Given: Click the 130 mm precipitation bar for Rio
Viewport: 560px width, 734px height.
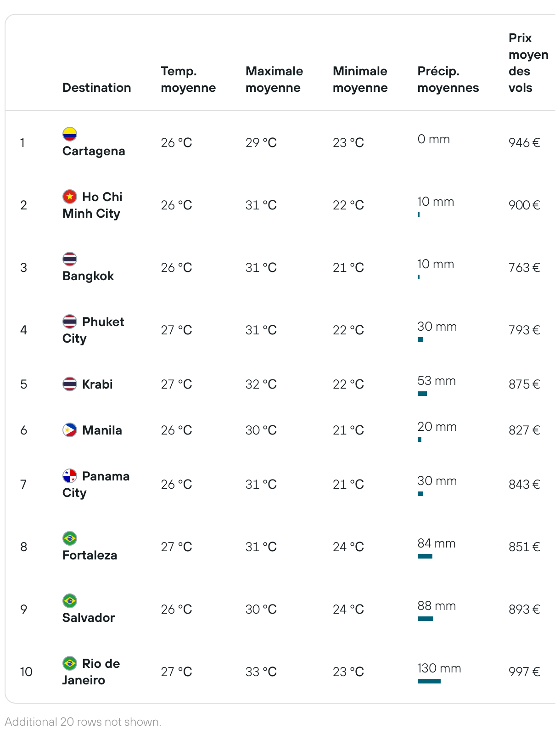Looking at the screenshot, I should point(429,681).
